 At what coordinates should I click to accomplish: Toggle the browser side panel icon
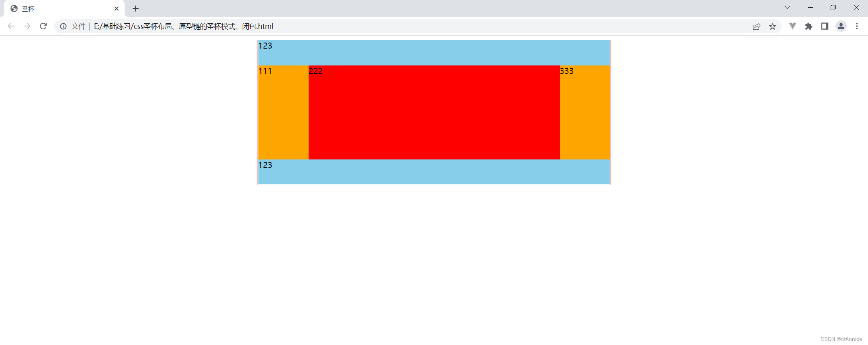coord(825,26)
